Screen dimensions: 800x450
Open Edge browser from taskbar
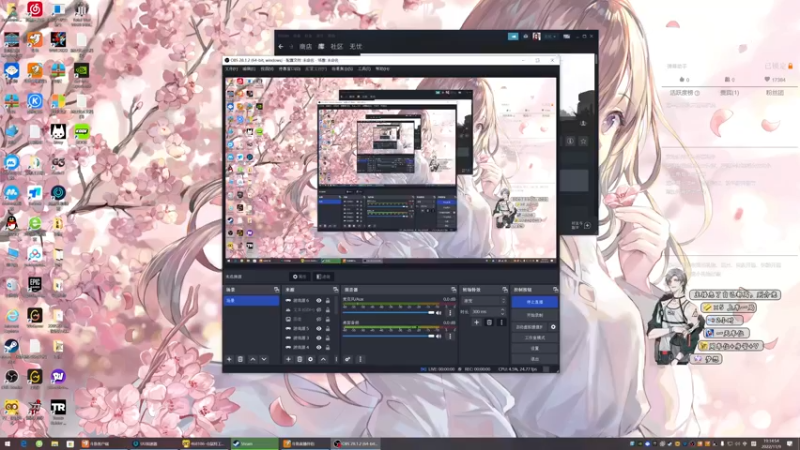[23, 444]
